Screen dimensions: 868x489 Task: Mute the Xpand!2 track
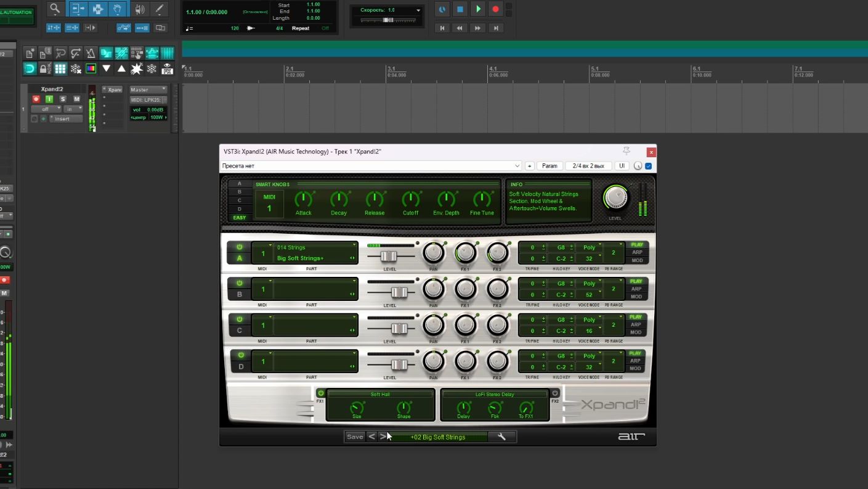(x=76, y=99)
